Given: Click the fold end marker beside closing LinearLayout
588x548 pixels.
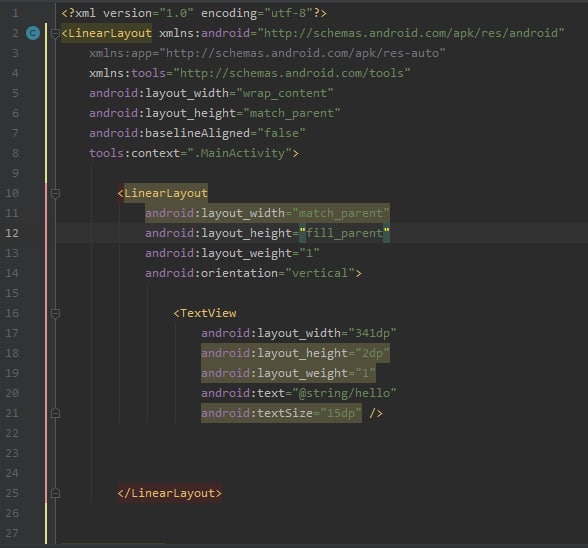Looking at the screenshot, I should point(55,493).
